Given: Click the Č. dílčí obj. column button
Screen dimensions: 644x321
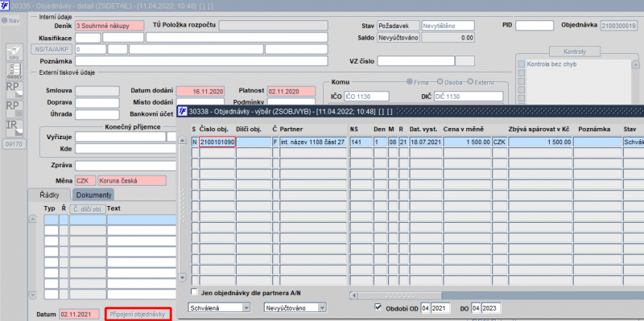Looking at the screenshot, I should [88, 208].
